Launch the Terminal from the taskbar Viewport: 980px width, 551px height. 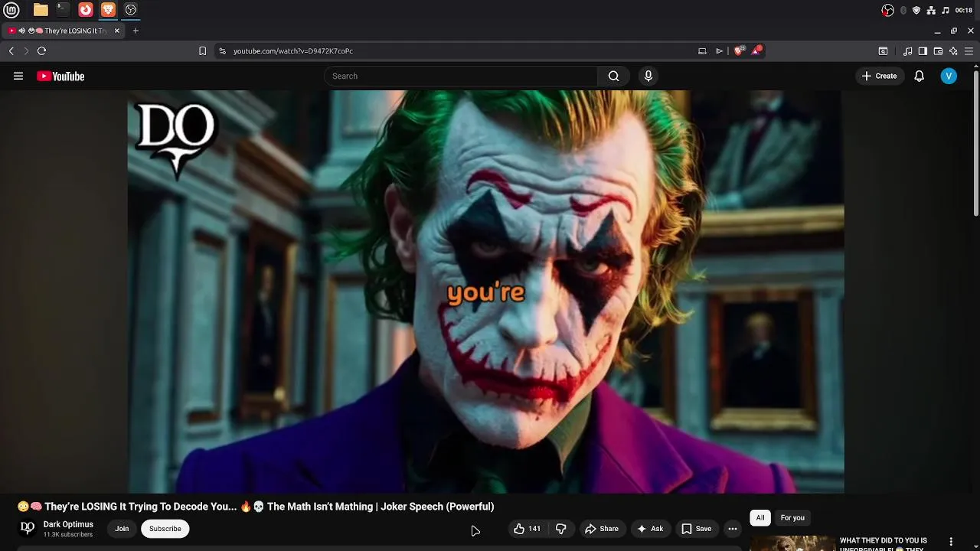click(63, 10)
